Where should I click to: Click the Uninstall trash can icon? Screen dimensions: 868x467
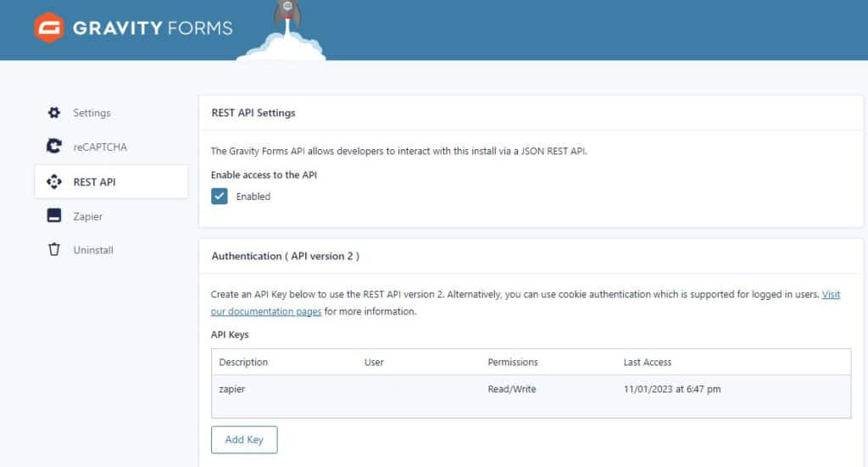pos(54,250)
